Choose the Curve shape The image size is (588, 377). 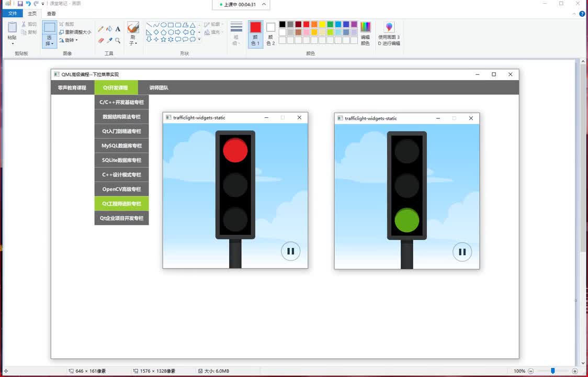[x=156, y=25]
